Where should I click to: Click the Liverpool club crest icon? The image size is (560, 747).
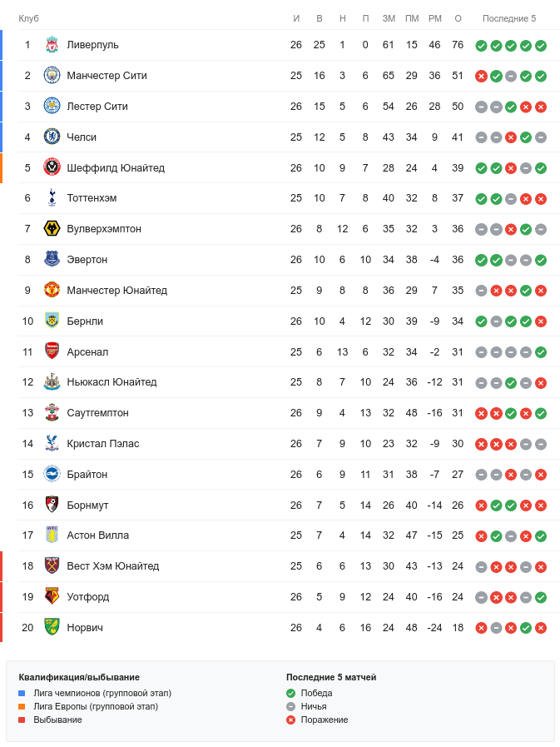click(52, 45)
